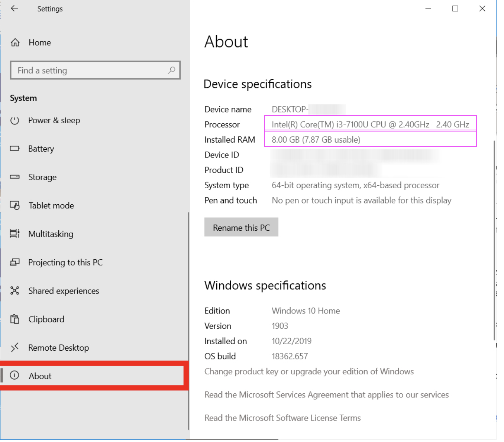Open the Clipboard settings page

(x=46, y=319)
